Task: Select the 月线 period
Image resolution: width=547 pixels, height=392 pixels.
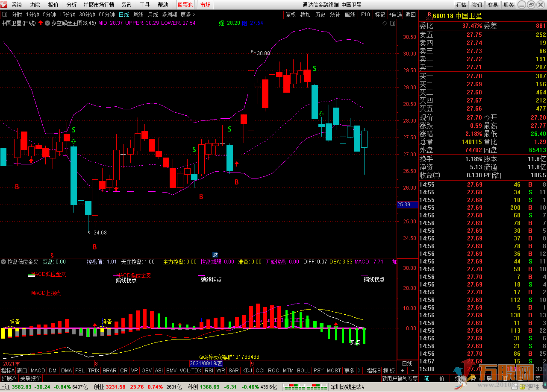Action: coord(153,15)
